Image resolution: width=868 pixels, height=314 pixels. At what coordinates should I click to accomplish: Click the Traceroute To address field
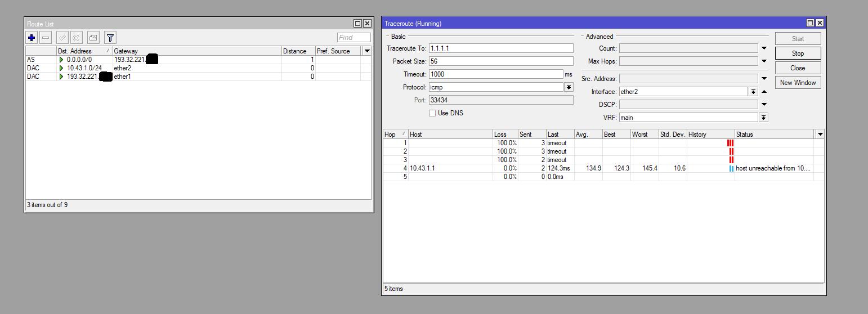(501, 48)
